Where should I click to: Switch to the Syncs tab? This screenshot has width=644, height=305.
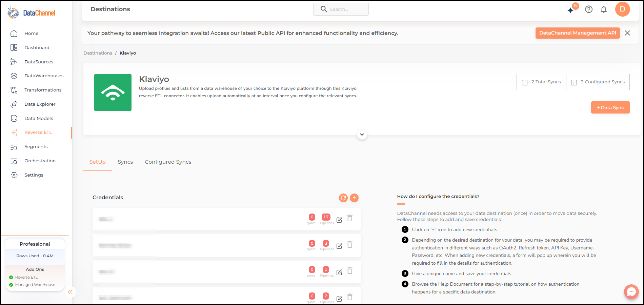(125, 162)
